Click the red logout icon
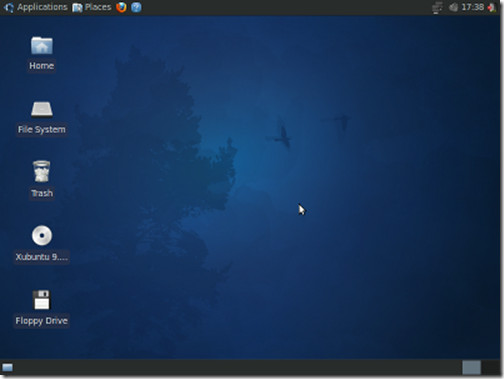The height and width of the screenshot is (379, 504). tap(492, 7)
